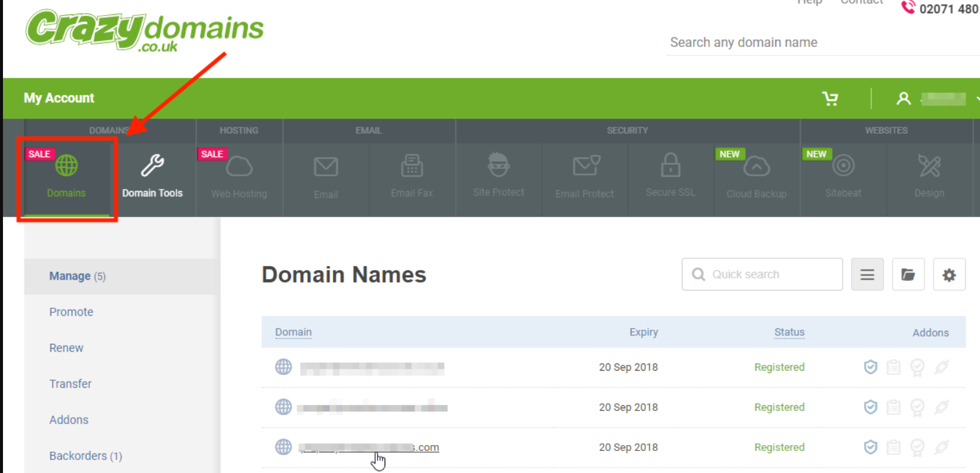Open Sitebeat icon
This screenshot has width=980, height=473.
pyautogui.click(x=843, y=165)
